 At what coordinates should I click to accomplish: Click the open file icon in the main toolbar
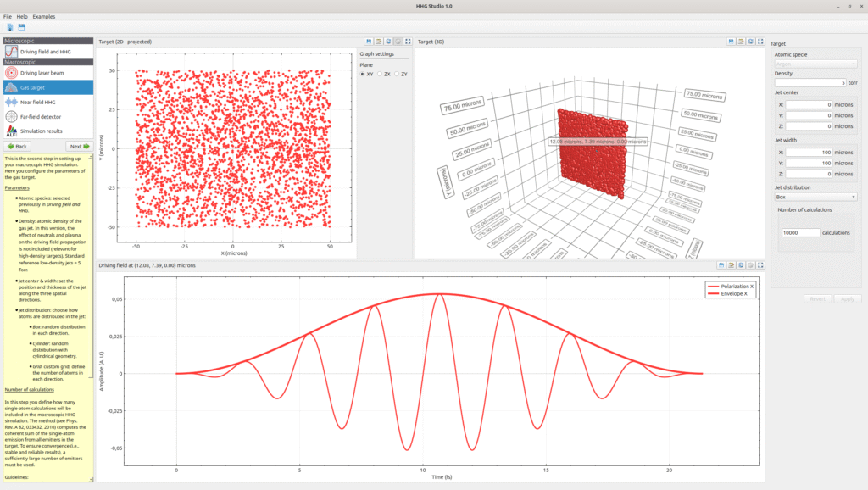[x=9, y=27]
